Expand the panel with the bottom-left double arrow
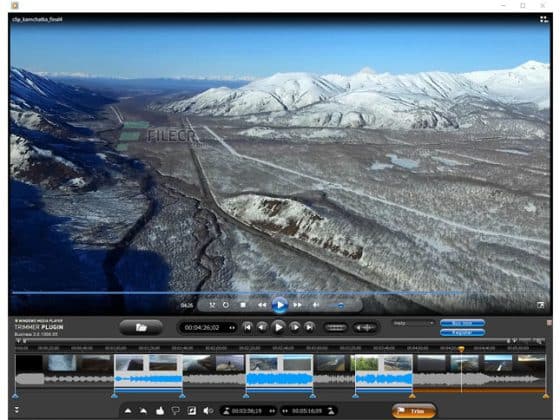 click(16, 410)
